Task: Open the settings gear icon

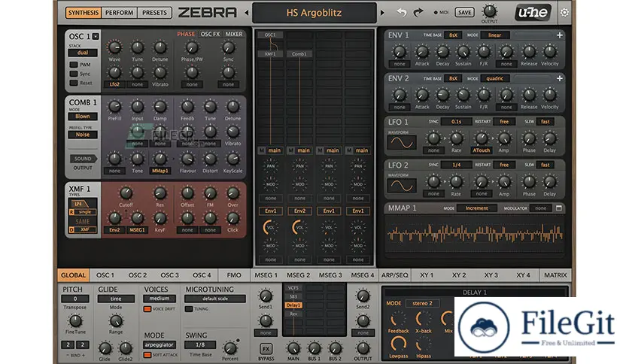Action: tap(564, 13)
